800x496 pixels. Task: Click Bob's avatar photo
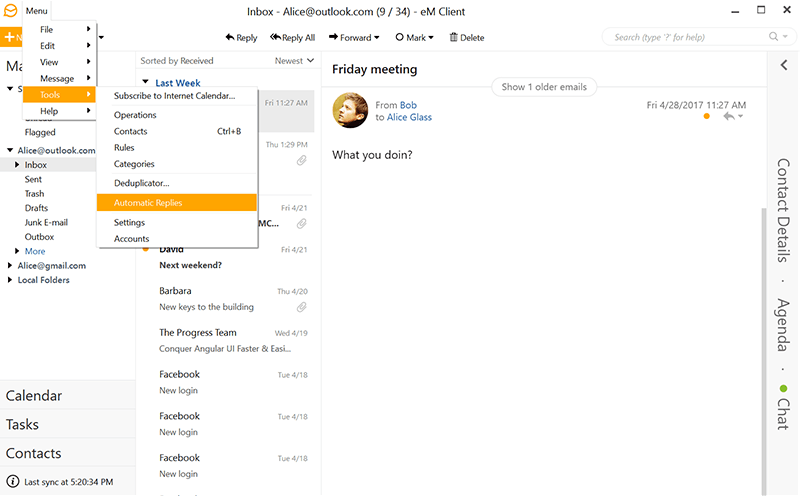[350, 110]
